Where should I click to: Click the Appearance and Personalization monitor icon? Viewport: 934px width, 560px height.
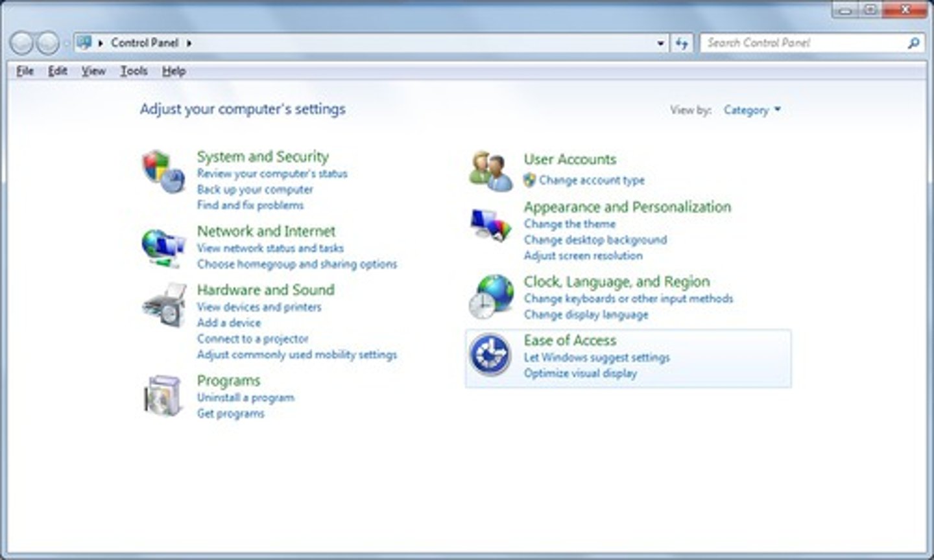tap(490, 226)
